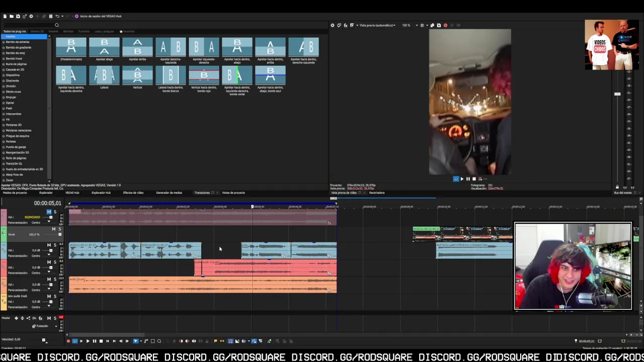Pause playback in timeline transport

(95, 341)
